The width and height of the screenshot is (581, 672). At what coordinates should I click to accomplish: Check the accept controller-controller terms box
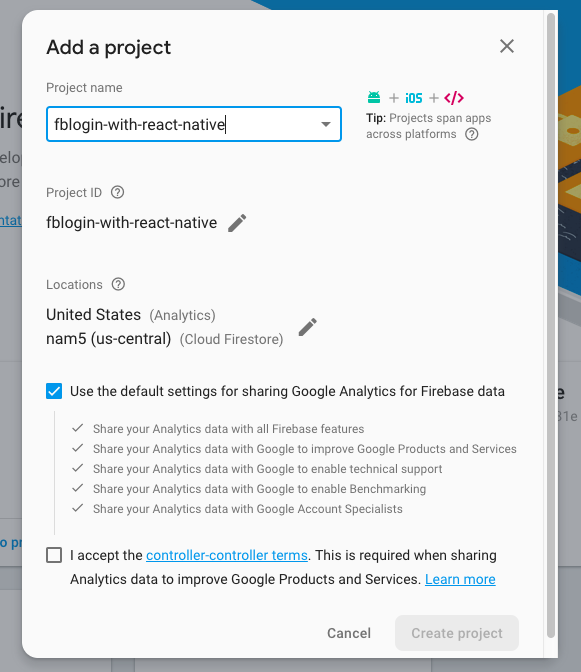tap(54, 555)
